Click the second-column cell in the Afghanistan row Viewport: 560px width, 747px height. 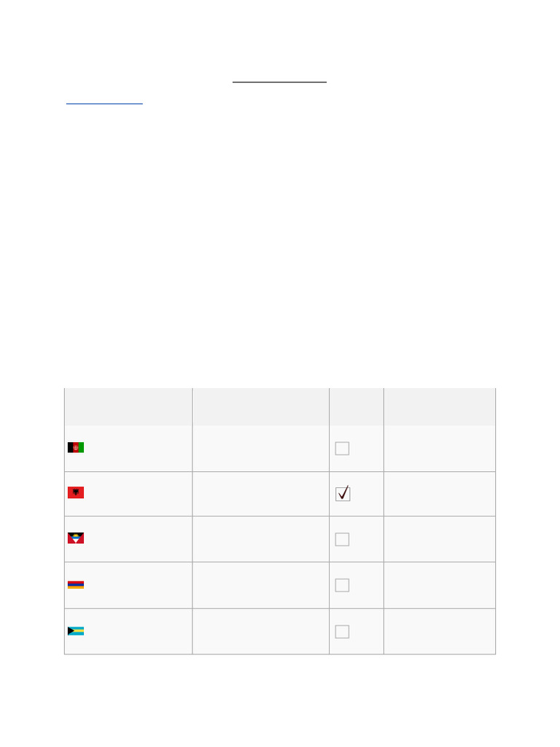coord(260,449)
